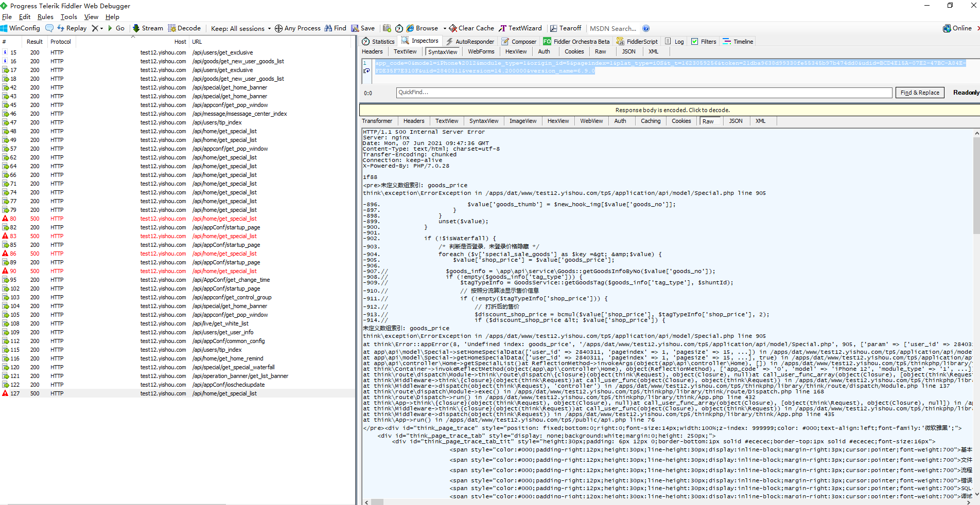Select response JSON tab
This screenshot has height=505, width=980.
(736, 121)
